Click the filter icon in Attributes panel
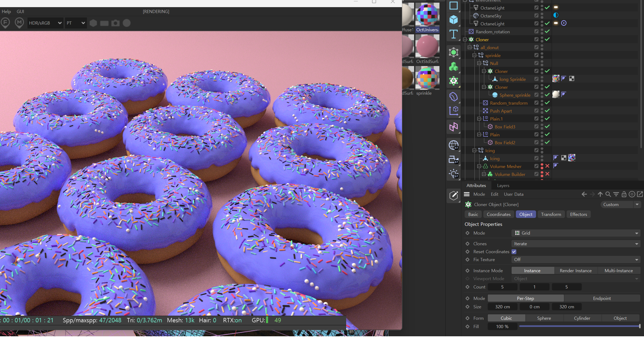Viewport: 644px width, 345px height. tap(616, 194)
